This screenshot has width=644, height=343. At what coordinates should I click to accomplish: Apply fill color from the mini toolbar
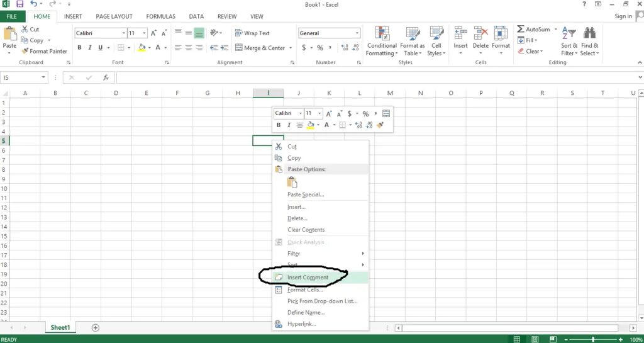(311, 125)
